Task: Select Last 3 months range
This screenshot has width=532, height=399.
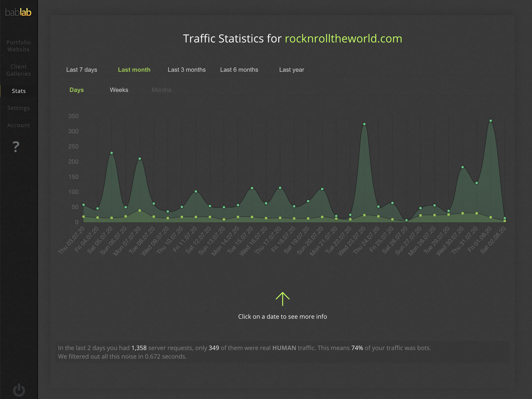Action: (x=187, y=70)
